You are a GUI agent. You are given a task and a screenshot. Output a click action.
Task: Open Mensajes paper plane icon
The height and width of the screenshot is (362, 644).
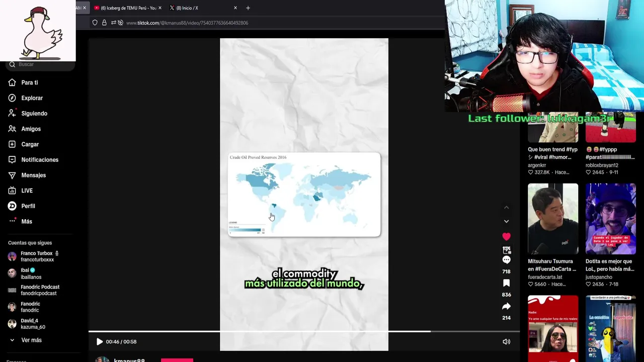point(12,175)
